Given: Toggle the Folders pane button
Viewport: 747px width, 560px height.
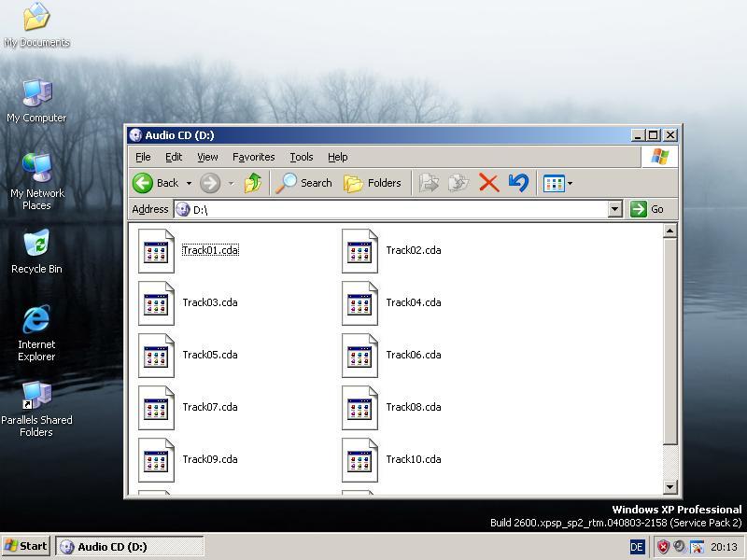Looking at the screenshot, I should (373, 183).
